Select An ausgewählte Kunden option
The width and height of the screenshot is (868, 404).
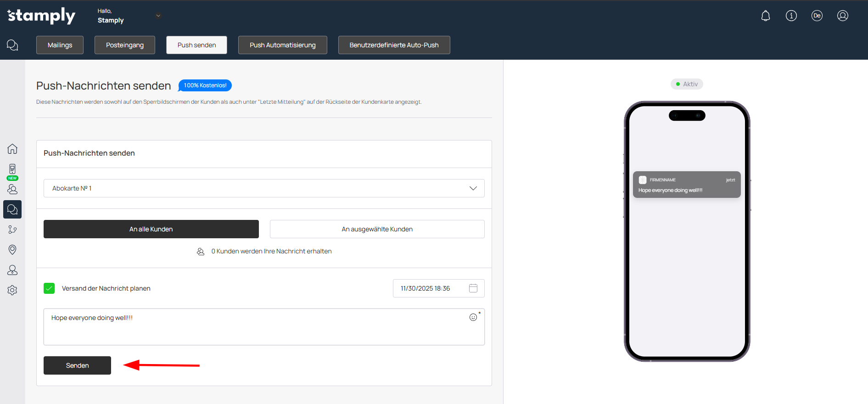tap(377, 229)
